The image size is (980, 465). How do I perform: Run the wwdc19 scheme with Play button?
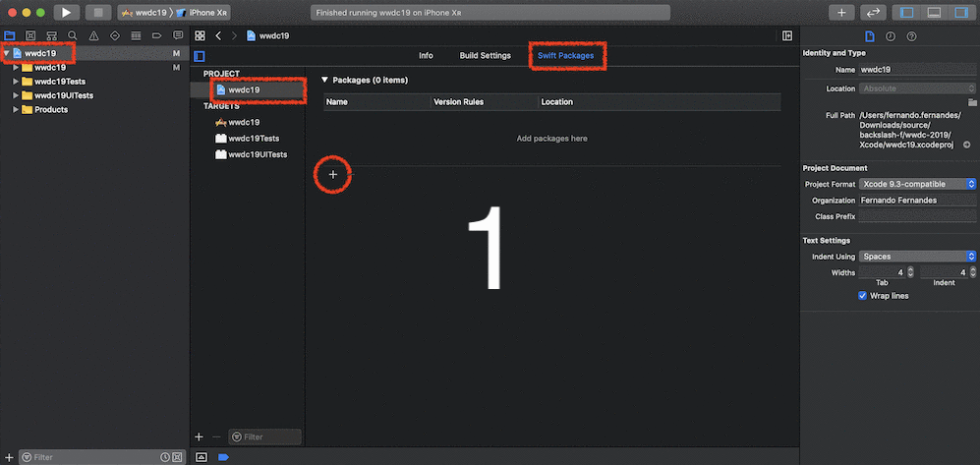pos(66,13)
